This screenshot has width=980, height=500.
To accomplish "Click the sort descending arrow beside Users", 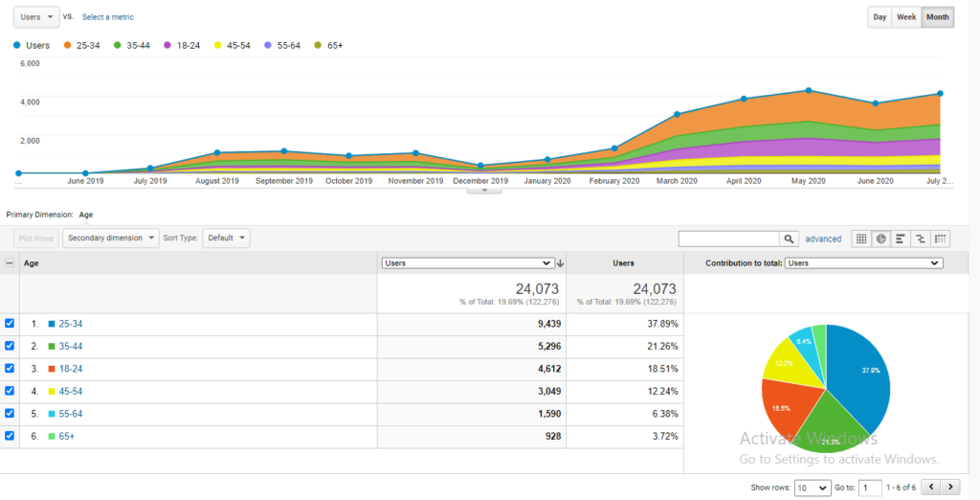I will coord(560,263).
